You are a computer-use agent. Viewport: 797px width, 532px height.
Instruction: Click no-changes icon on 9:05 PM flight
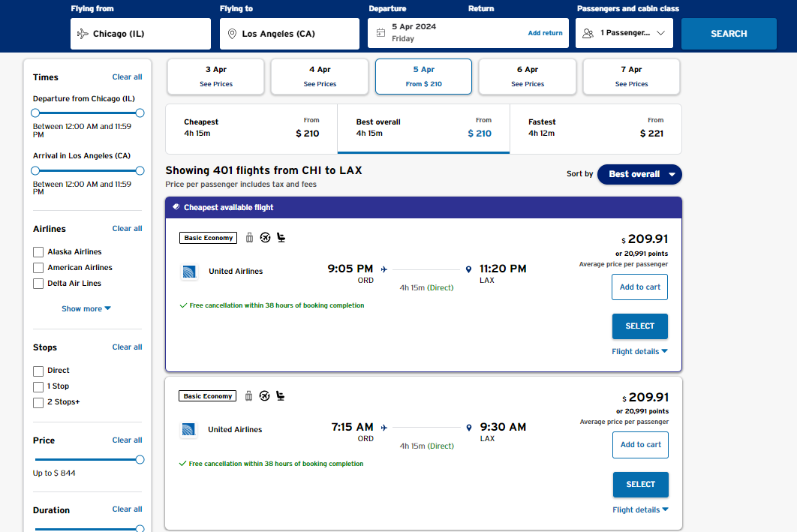(x=266, y=237)
